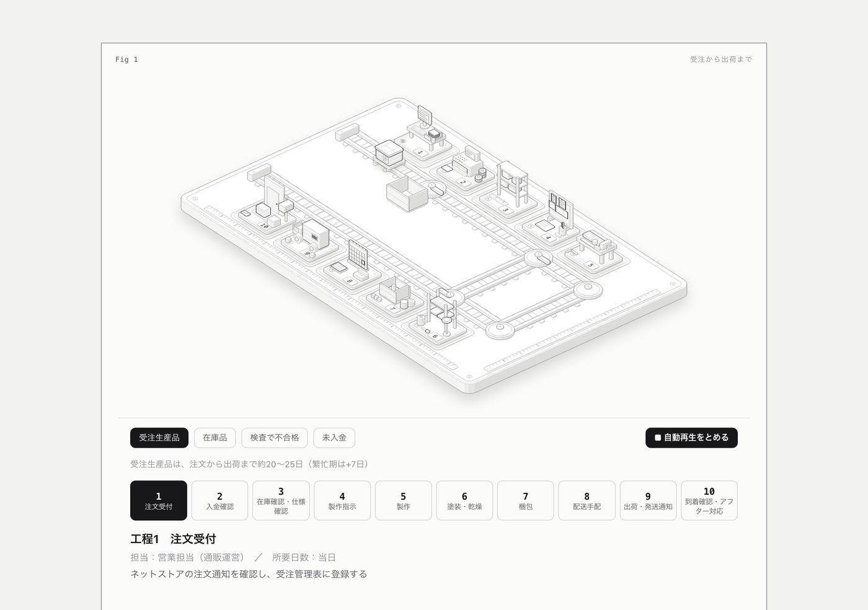Switch to step 10 到着確認・アフター対応
This screenshot has width=868, height=610.
point(709,500)
